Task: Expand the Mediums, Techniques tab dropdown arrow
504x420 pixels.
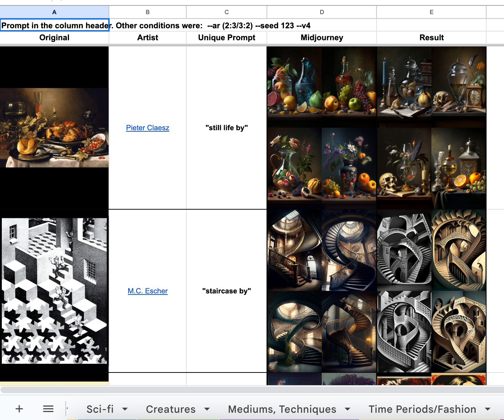Action: [347, 409]
